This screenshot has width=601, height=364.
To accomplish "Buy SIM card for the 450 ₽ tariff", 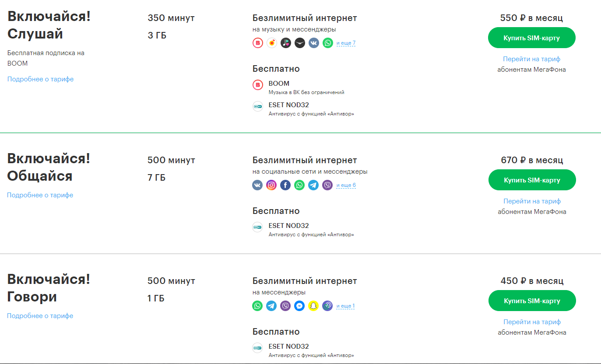I will (532, 301).
